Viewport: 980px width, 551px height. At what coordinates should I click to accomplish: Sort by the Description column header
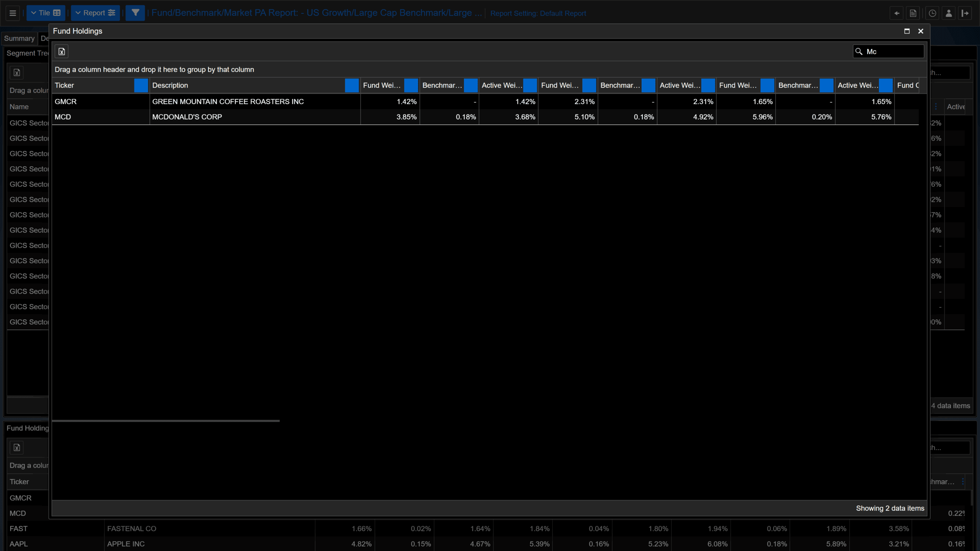(170, 85)
